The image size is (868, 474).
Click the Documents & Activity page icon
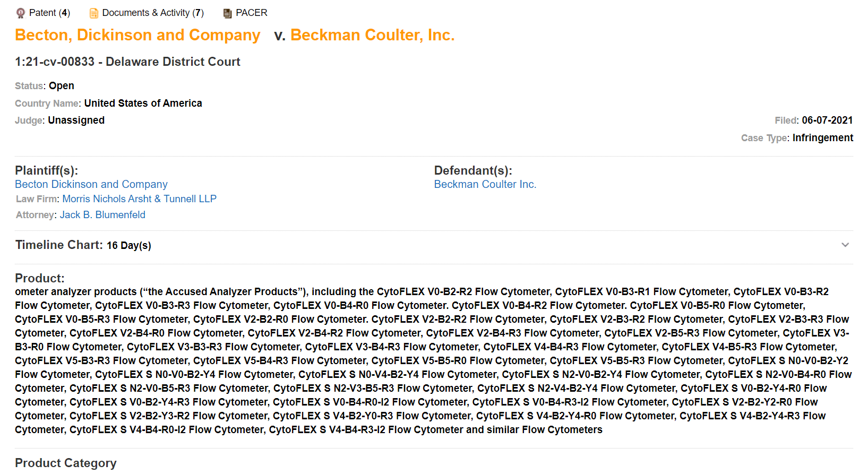pyautogui.click(x=94, y=13)
